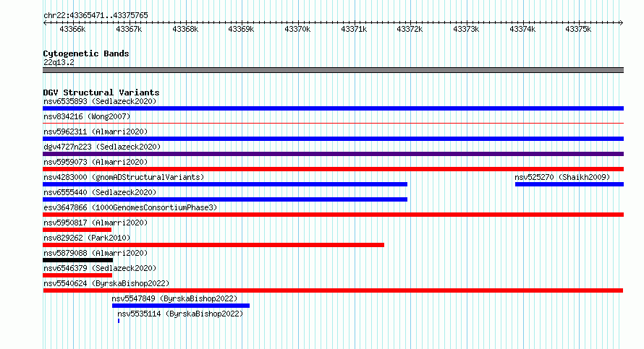This screenshot has width=644, height=349.
Task: Click the Cytogenetic Bands track title
Action: pyautogui.click(x=86, y=53)
